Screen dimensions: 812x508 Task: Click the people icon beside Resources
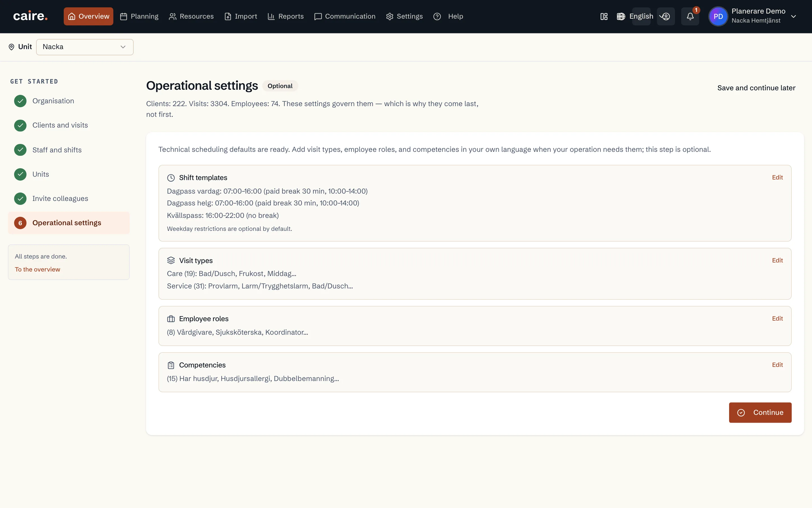point(173,16)
